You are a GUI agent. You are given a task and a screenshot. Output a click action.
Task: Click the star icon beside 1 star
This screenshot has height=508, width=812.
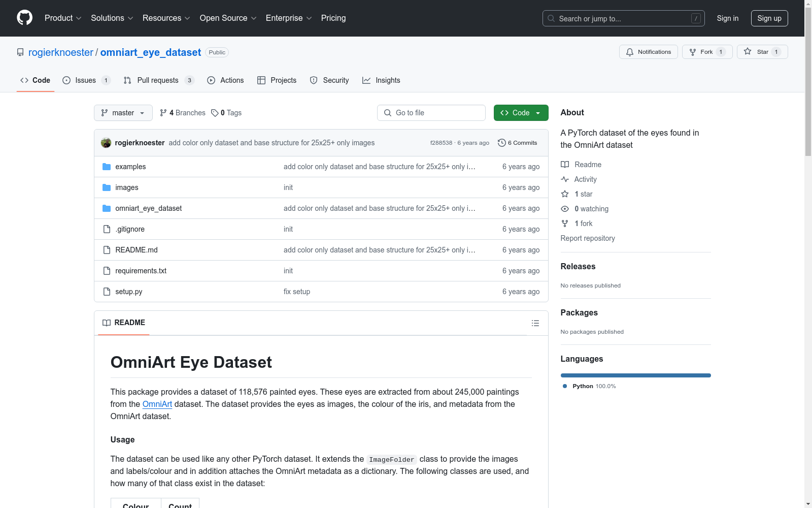click(565, 194)
